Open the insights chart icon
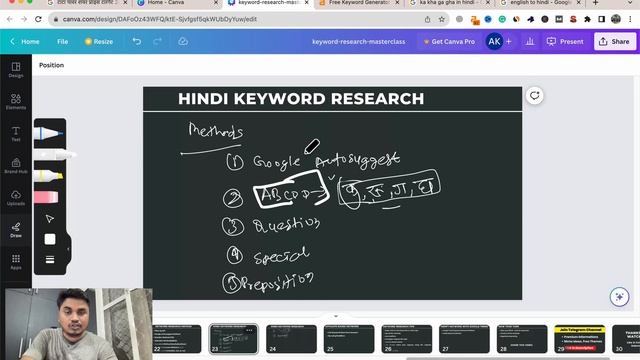The image size is (640, 360). pyautogui.click(x=530, y=41)
